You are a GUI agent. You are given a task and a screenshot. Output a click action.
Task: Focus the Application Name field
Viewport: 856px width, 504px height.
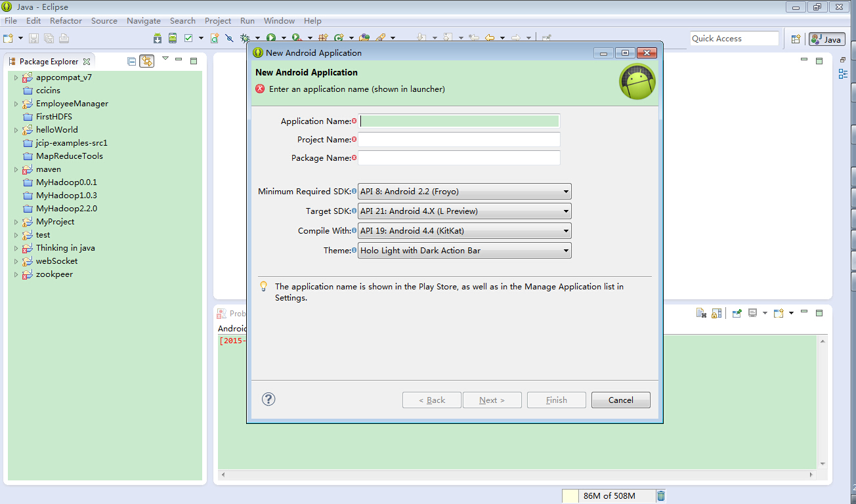pyautogui.click(x=460, y=121)
